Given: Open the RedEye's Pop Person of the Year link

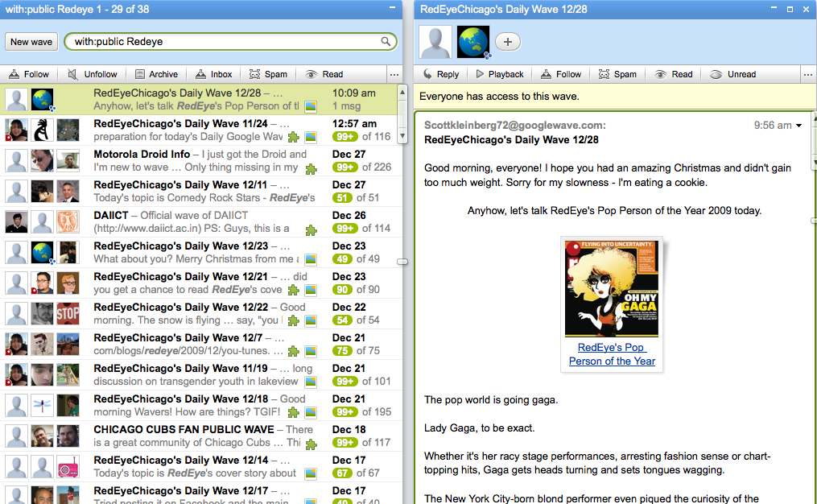Looking at the screenshot, I should pos(612,354).
